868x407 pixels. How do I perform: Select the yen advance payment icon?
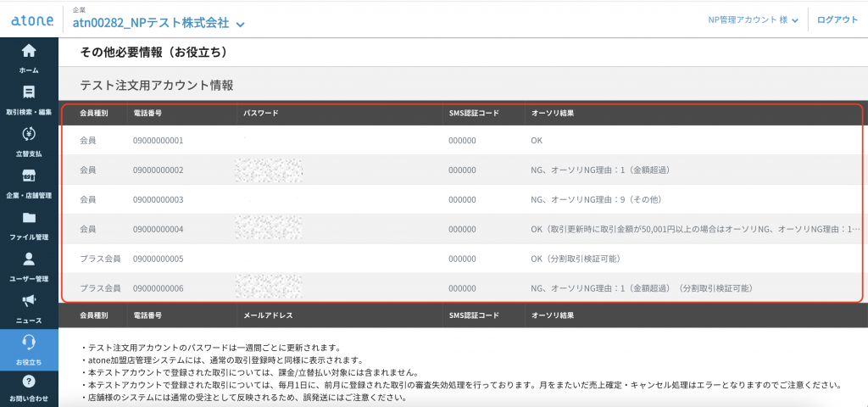tap(29, 134)
